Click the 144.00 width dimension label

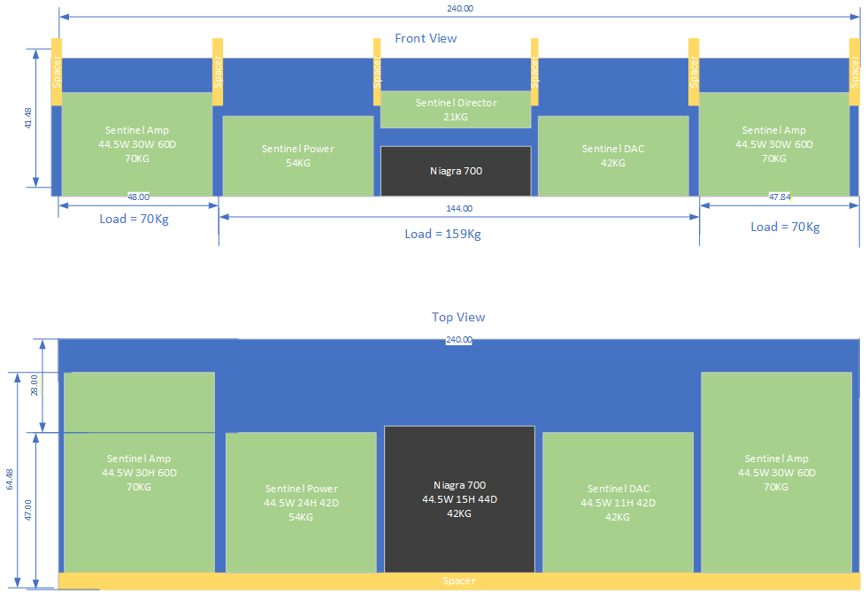[x=459, y=208]
